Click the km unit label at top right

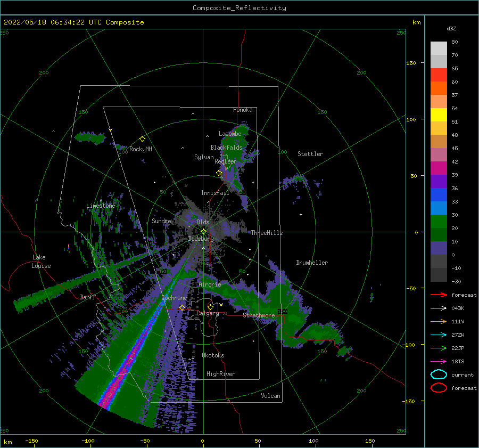tap(416, 22)
